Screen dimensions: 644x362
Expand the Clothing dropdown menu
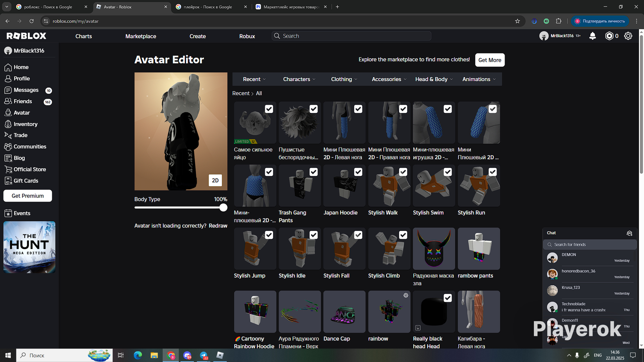point(344,79)
